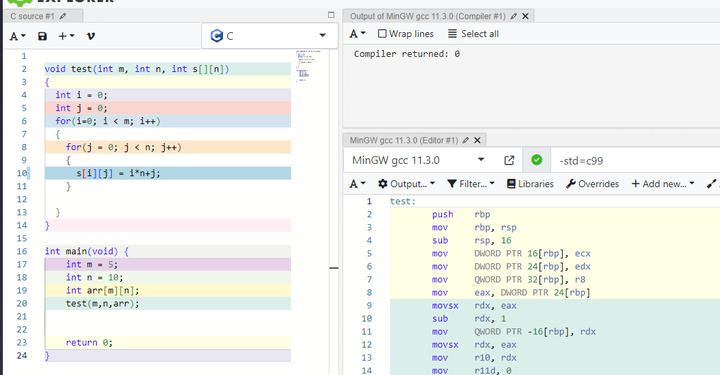The image size is (720, 375).
Task: Click line number 16 in source gutter
Action: point(22,252)
